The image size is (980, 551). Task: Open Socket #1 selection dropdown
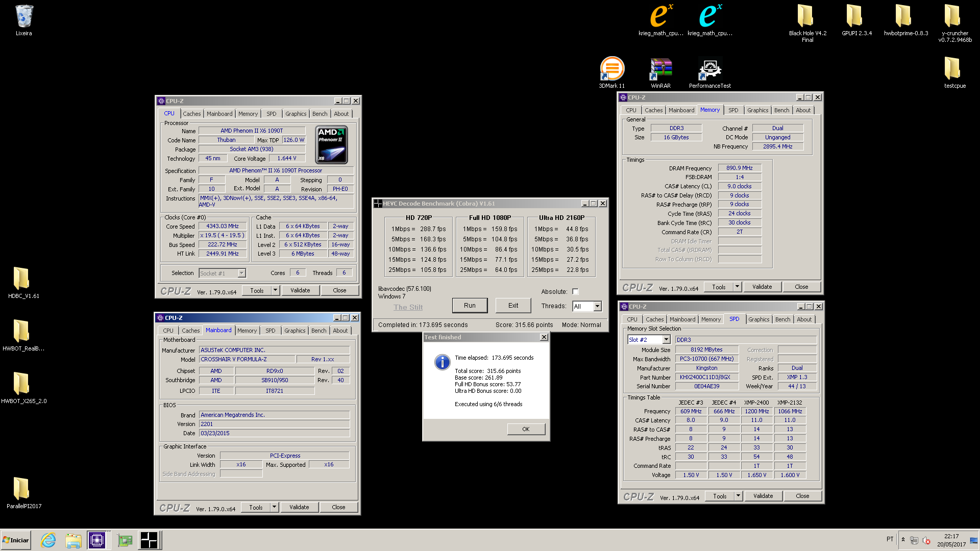point(241,273)
